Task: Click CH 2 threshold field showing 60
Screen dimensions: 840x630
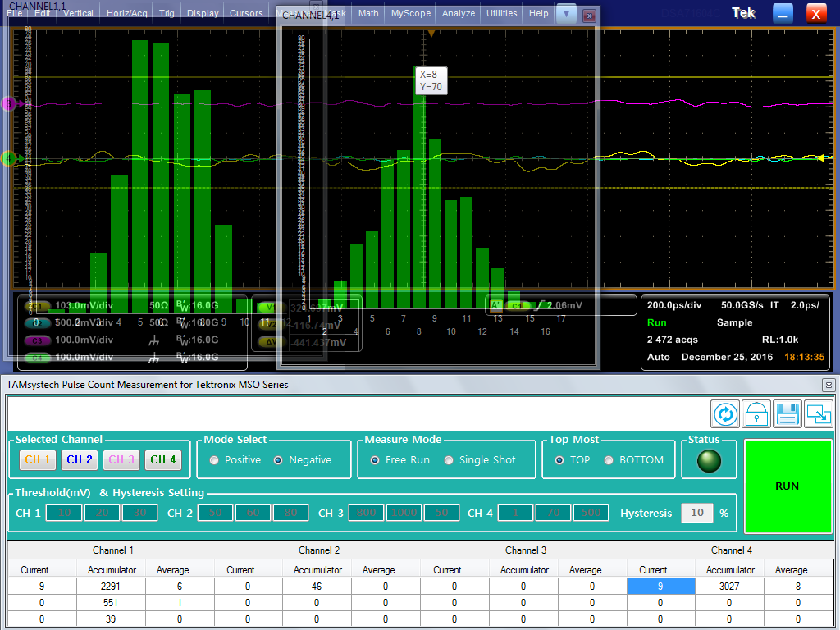Action: tap(253, 513)
